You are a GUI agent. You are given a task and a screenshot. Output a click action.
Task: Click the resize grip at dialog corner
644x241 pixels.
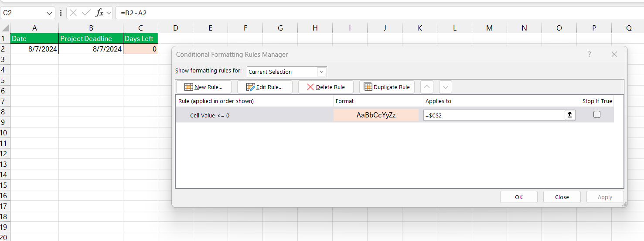click(x=624, y=204)
